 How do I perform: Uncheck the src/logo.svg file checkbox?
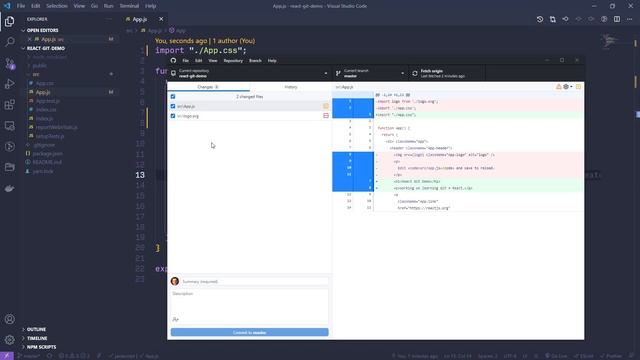173,116
